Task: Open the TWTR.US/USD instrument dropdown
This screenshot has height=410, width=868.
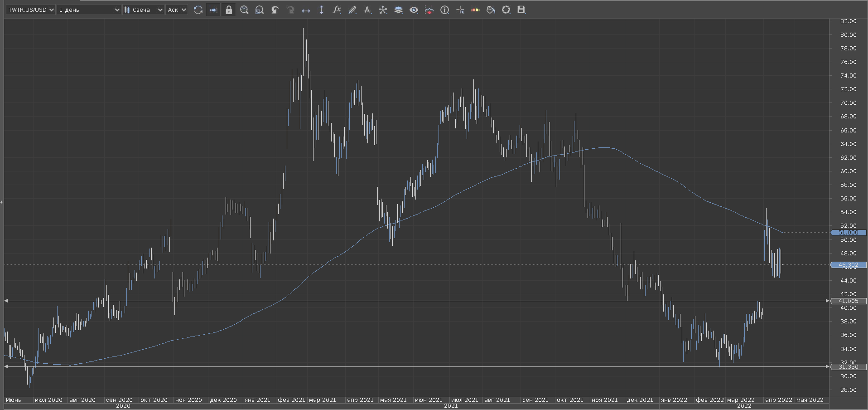Action: click(x=31, y=10)
